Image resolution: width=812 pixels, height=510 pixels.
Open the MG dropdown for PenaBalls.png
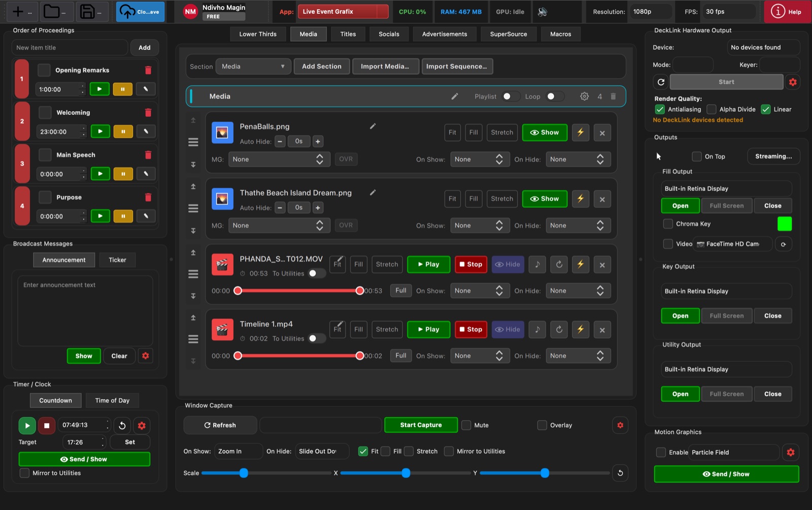coord(279,160)
